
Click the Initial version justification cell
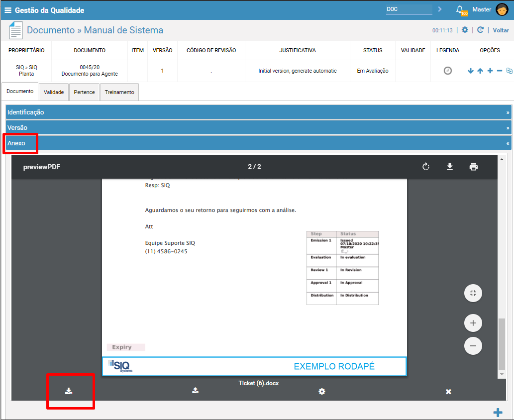298,71
